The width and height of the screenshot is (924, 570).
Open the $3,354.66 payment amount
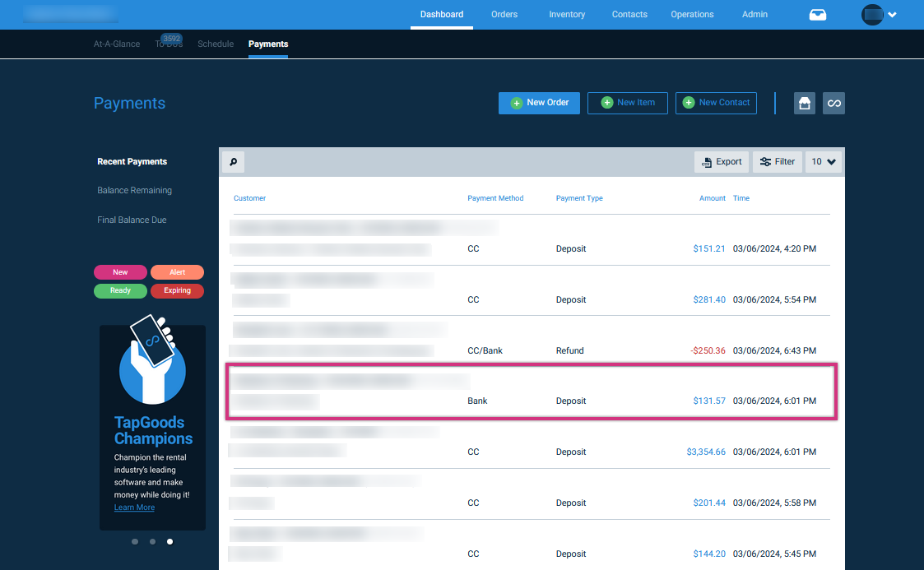pyautogui.click(x=706, y=452)
